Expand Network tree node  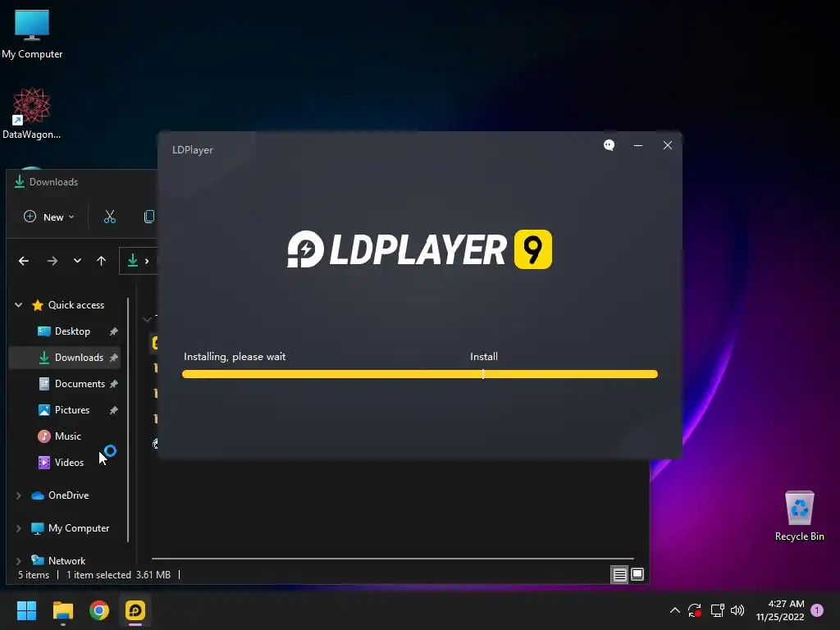pyautogui.click(x=19, y=561)
